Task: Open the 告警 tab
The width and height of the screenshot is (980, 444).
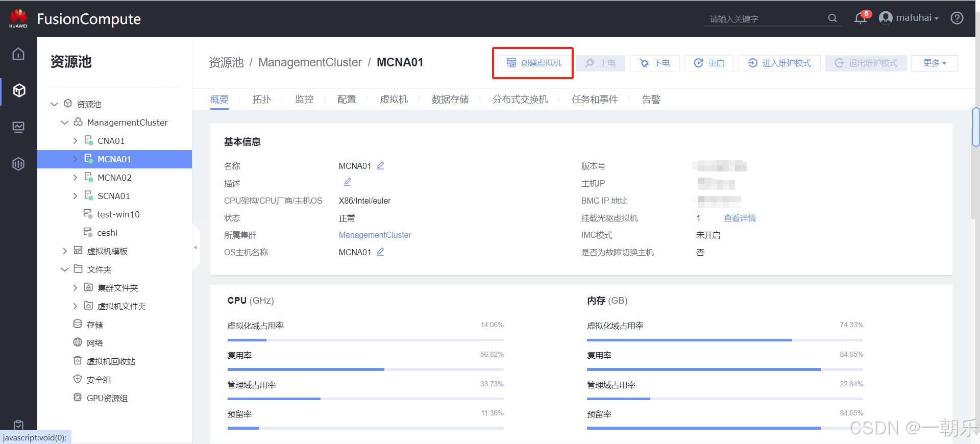Action: 651,99
